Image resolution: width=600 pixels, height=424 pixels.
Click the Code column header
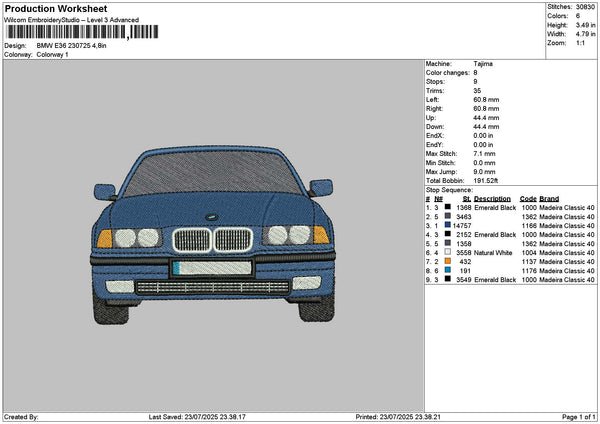[x=528, y=199]
